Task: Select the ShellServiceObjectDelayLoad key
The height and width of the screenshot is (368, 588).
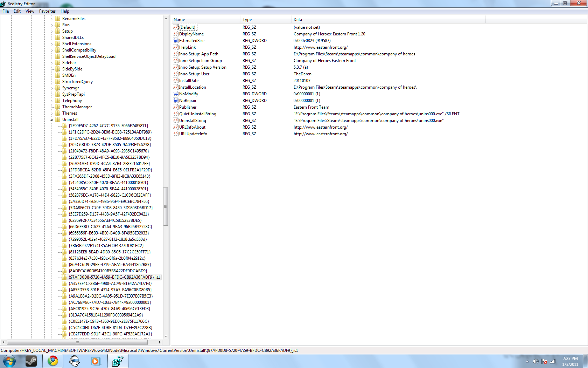Action: 89,56
